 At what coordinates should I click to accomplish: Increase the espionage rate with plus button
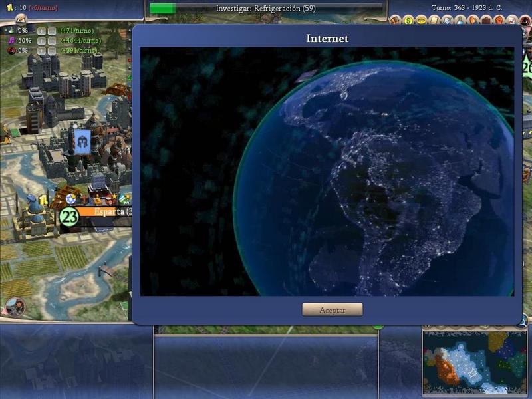click(x=41, y=51)
